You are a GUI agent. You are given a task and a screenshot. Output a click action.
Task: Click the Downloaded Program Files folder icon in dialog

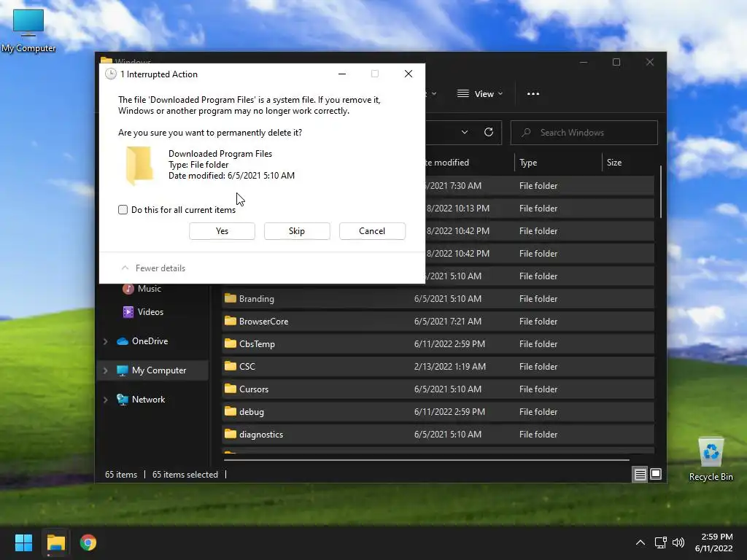pyautogui.click(x=139, y=166)
